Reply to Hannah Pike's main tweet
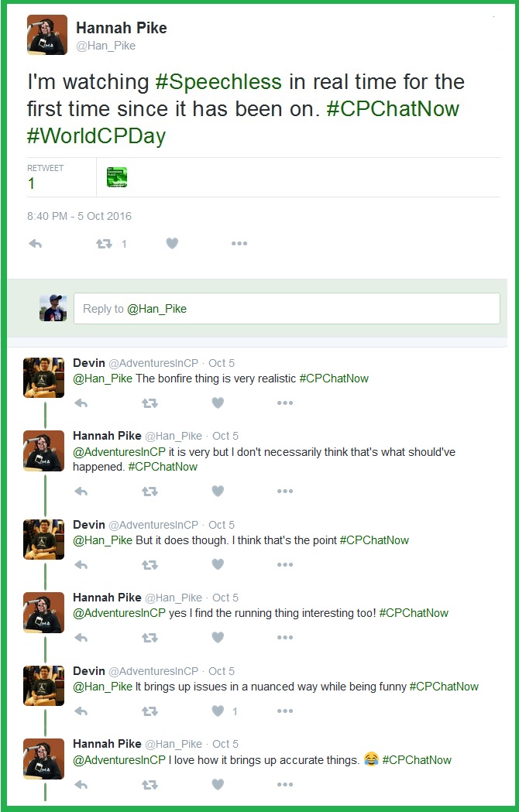Screen dimensions: 519x812 click(35, 244)
